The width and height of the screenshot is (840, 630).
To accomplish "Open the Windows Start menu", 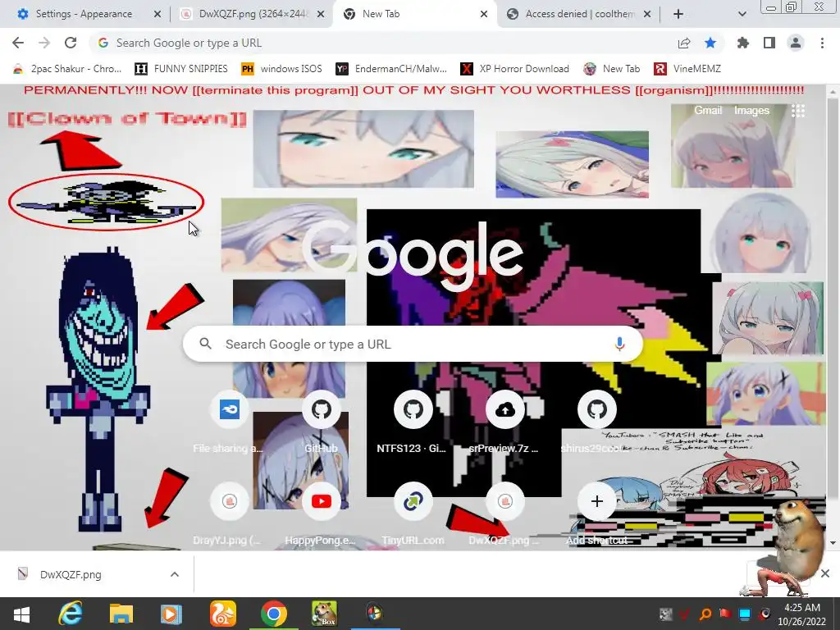I will 21,614.
